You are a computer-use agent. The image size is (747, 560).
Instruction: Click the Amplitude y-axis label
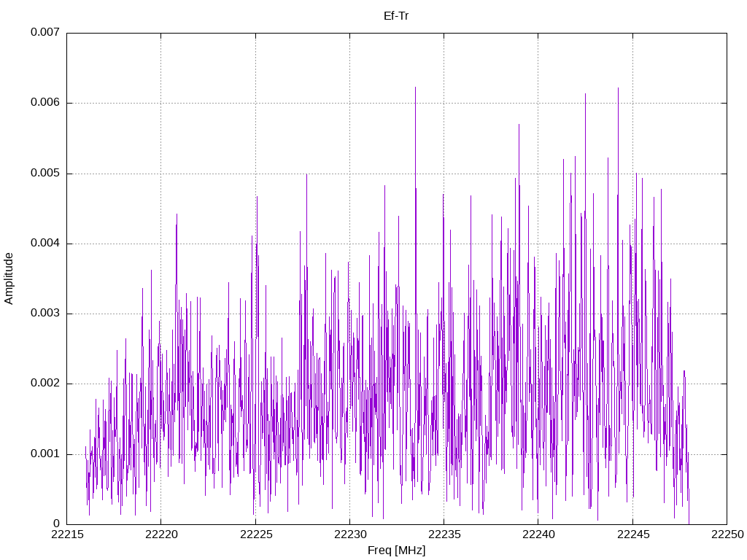(x=9, y=279)
